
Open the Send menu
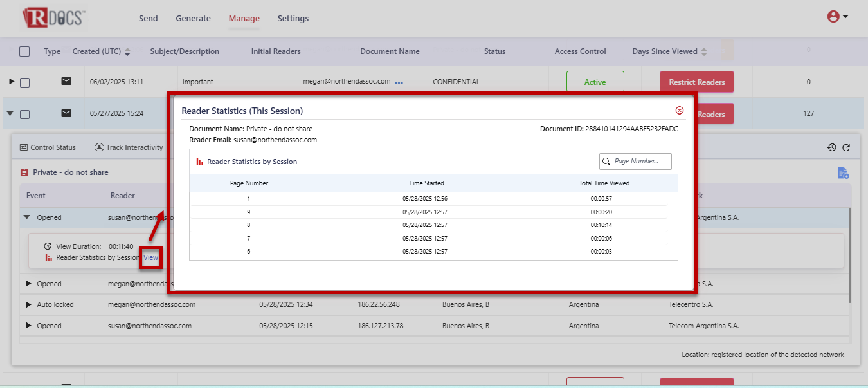(x=148, y=19)
